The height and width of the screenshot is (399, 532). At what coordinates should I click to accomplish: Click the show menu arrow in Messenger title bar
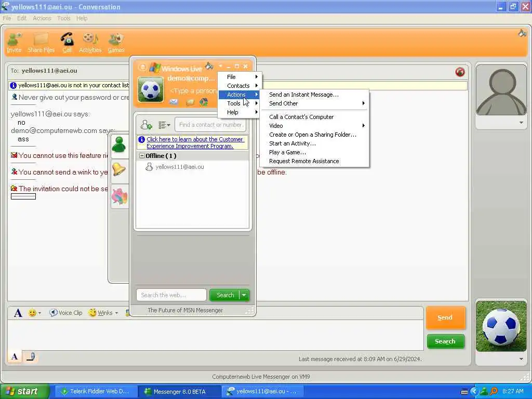pyautogui.click(x=220, y=66)
